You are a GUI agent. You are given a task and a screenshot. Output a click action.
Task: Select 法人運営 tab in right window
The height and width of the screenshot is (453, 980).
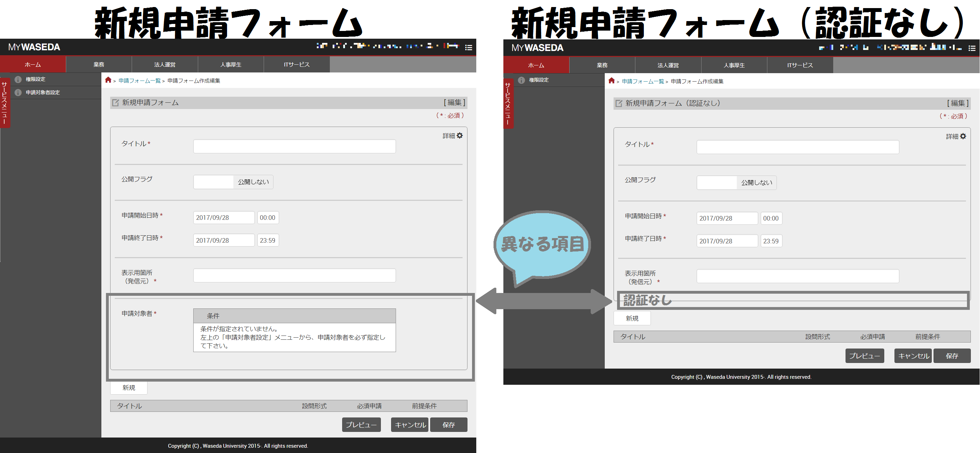pyautogui.click(x=668, y=65)
